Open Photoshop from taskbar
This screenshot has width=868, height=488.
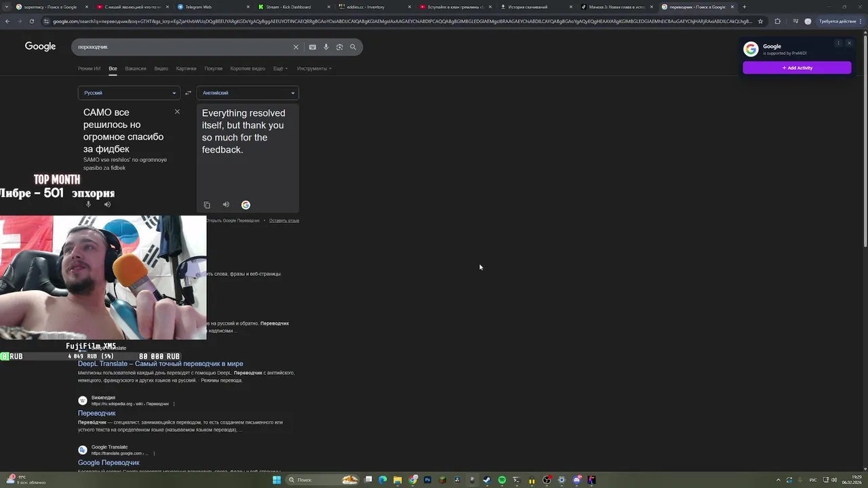(427, 480)
